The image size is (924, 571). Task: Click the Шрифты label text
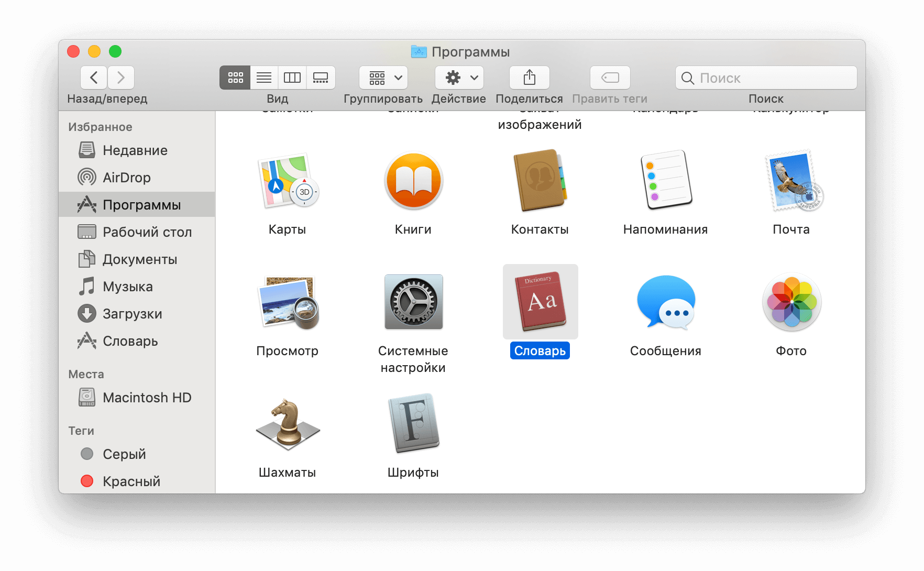tap(413, 473)
